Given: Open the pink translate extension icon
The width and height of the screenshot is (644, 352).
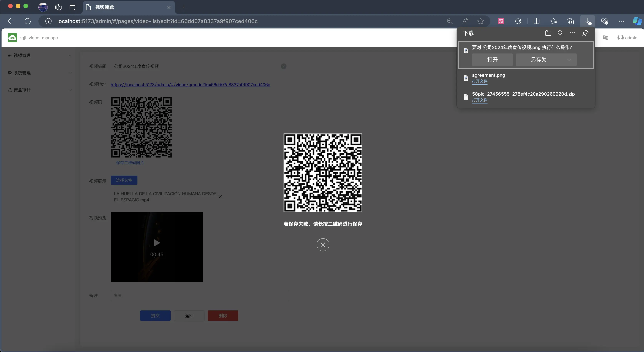Looking at the screenshot, I should click(501, 21).
